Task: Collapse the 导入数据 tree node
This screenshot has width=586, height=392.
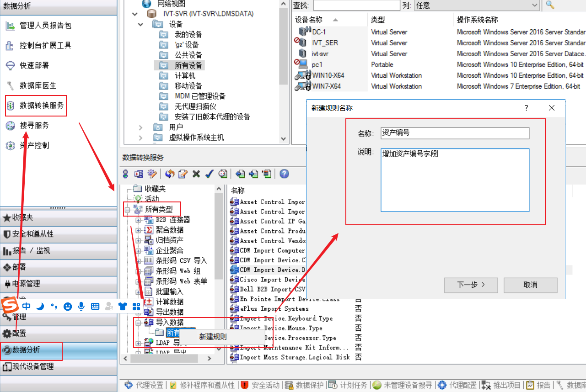Action: click(x=138, y=323)
